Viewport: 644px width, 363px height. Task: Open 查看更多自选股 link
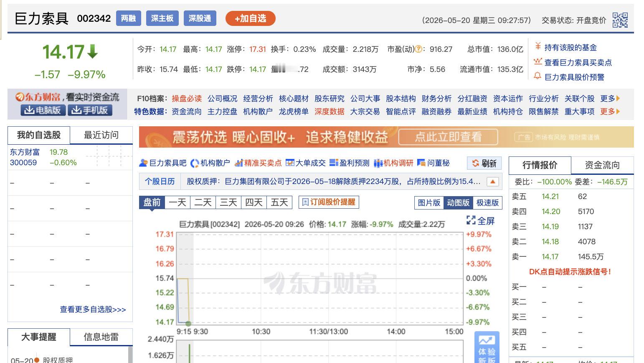pos(93,309)
